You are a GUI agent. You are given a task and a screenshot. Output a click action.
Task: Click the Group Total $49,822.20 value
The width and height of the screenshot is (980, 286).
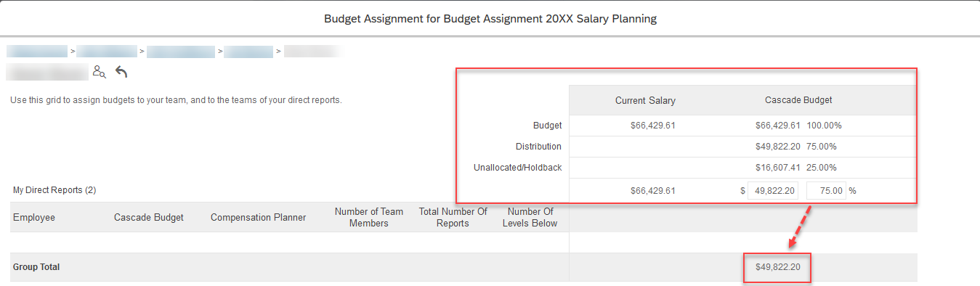(777, 267)
